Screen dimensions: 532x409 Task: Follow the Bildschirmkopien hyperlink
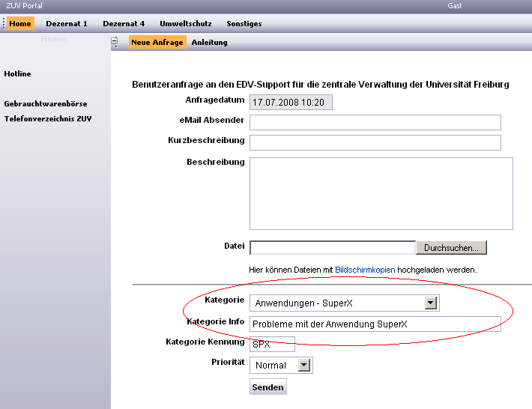coord(365,270)
